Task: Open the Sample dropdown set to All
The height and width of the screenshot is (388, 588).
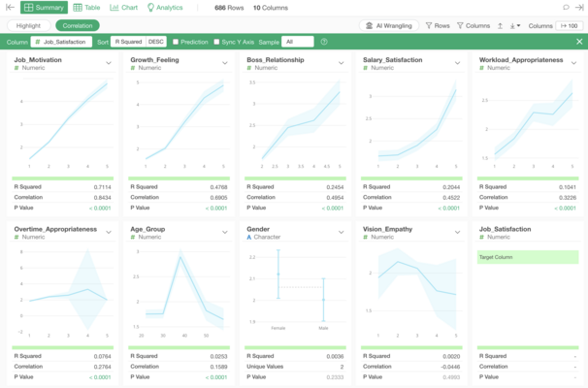Action: (298, 42)
